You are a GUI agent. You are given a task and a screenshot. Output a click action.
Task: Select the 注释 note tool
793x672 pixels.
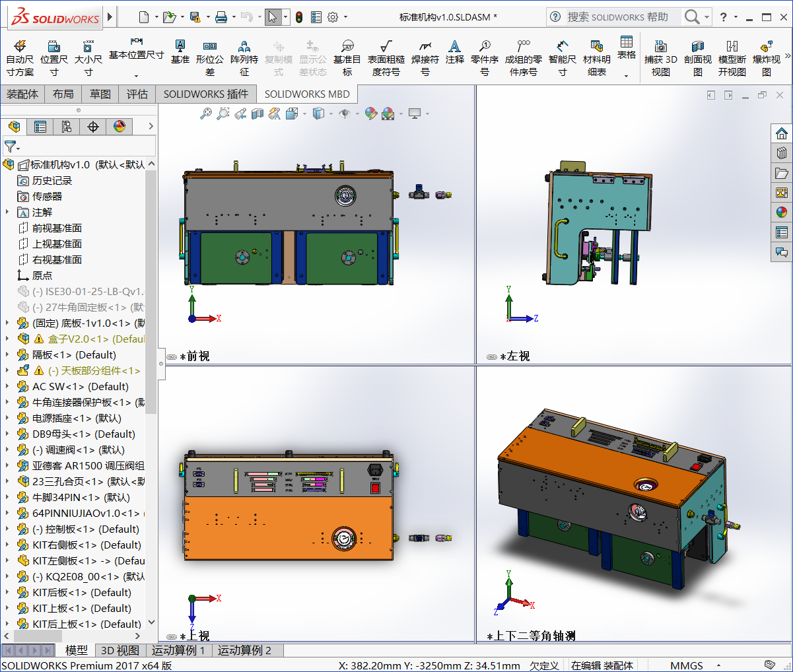pyautogui.click(x=454, y=51)
